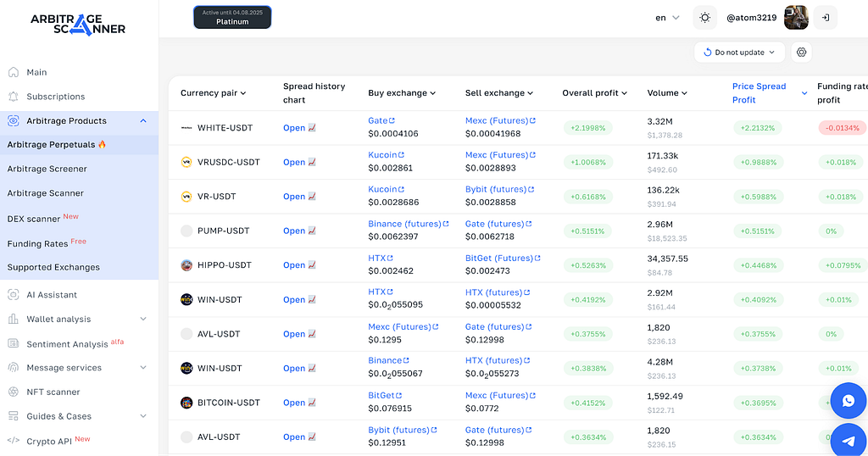Open Bybit (futures) buy link for AVL-USDT
This screenshot has width=868, height=456.
point(403,430)
